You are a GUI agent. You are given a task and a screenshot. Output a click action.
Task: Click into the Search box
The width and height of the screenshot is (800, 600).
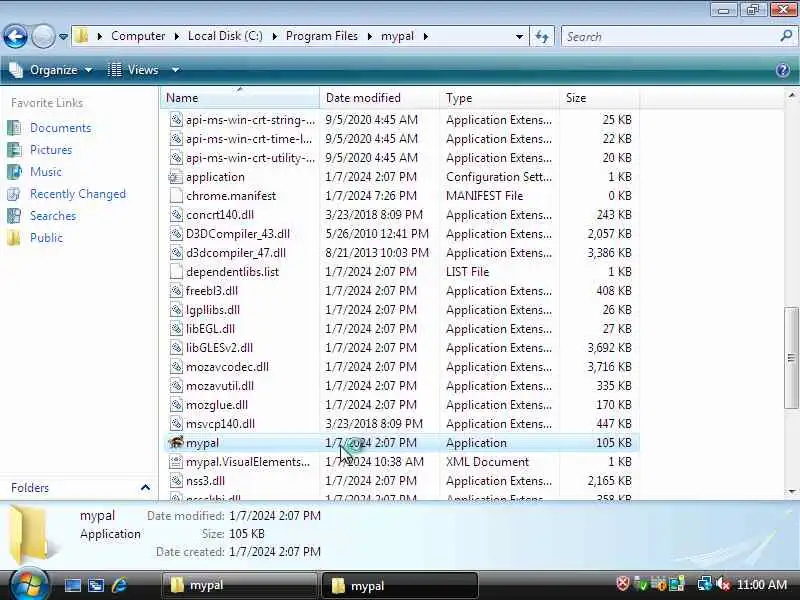point(670,37)
